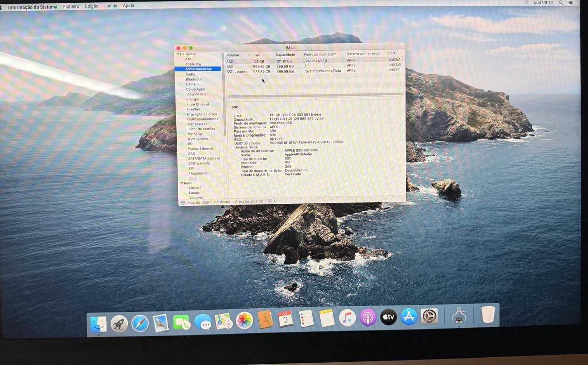Image resolution: width=588 pixels, height=365 pixels.
Task: Sort by Ponto de montagem header
Action: (x=320, y=54)
